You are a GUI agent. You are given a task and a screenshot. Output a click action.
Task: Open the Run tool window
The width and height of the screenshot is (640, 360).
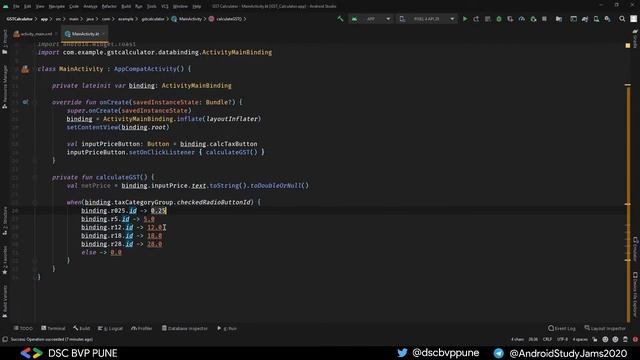(227, 328)
